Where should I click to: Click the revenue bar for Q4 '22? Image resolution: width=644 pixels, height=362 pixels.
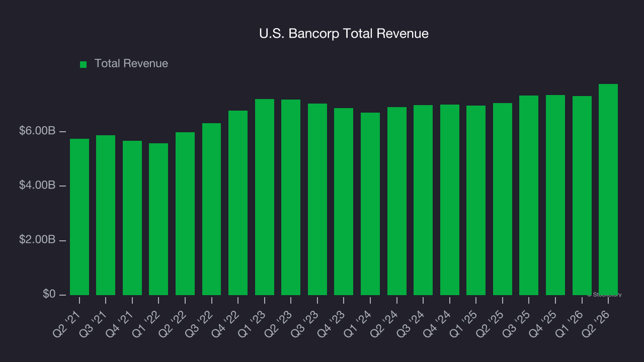click(238, 203)
